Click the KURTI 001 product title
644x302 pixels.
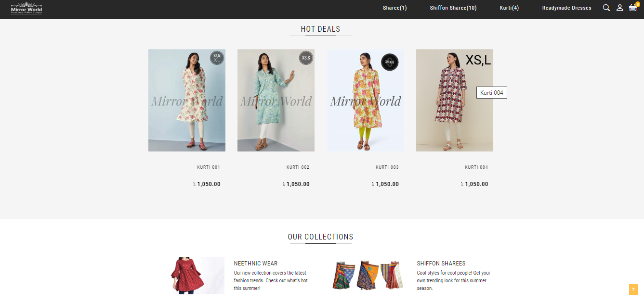pos(209,167)
